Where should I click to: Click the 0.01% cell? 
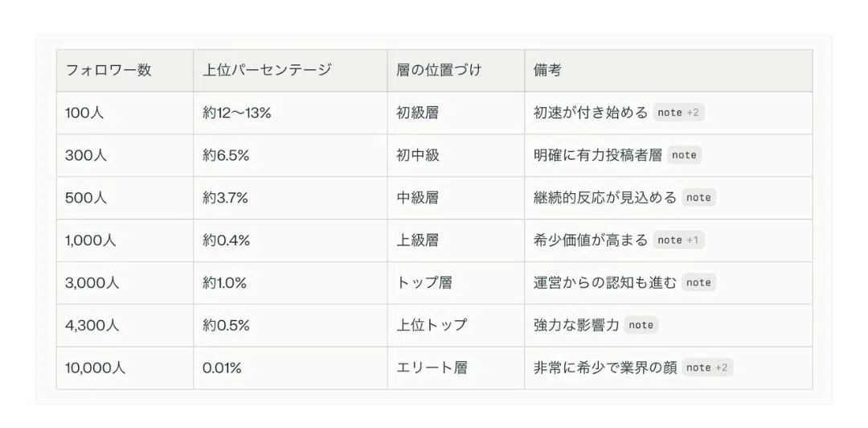291,368
